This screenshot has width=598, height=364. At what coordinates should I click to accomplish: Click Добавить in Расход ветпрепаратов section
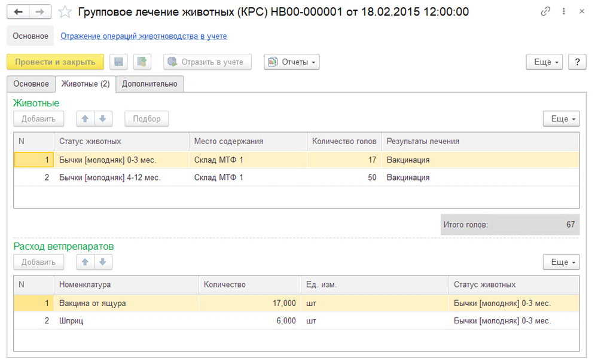click(38, 262)
